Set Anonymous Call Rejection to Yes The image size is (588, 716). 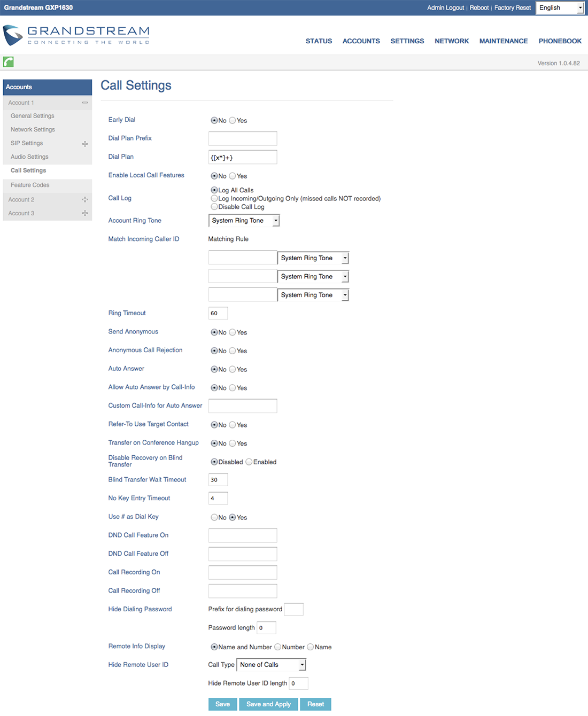tap(233, 351)
